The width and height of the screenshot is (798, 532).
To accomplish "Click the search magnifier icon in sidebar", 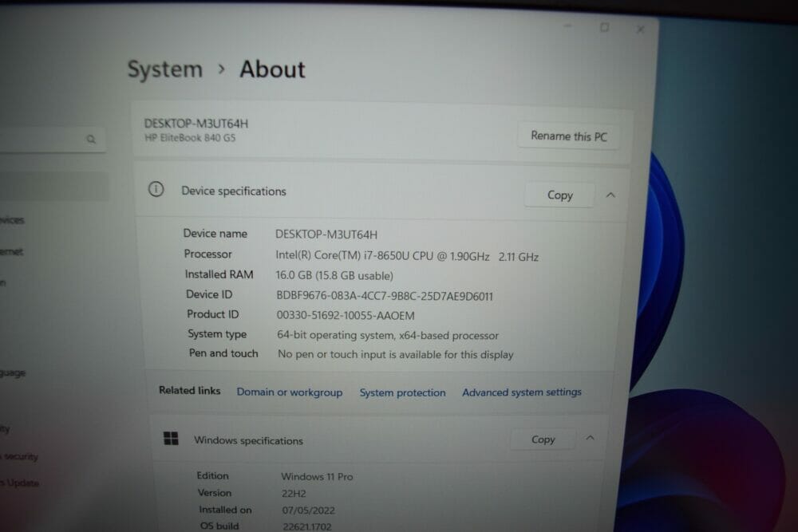I will pyautogui.click(x=91, y=139).
